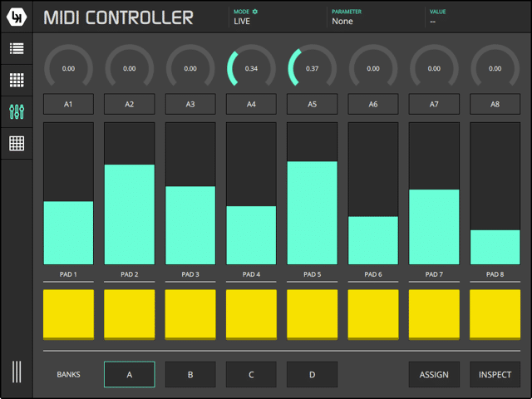Trigger the yellow pad under PAD 5
The image size is (532, 399).
[313, 314]
